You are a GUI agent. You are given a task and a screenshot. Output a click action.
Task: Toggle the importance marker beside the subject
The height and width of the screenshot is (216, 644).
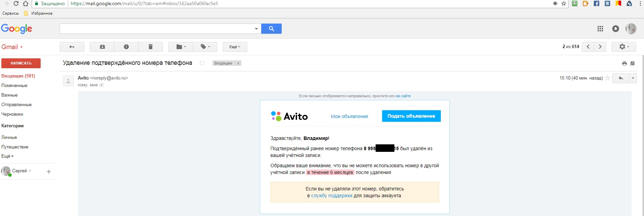point(202,63)
